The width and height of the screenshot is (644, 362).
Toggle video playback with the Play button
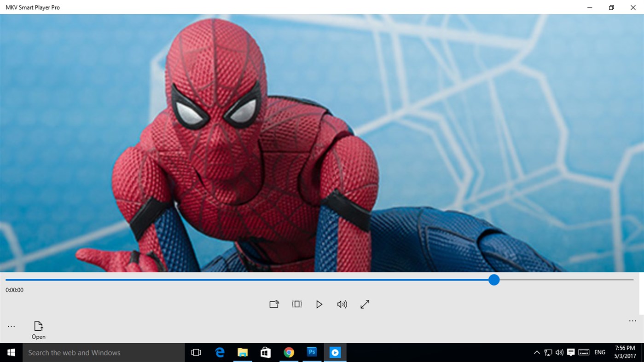click(x=319, y=304)
